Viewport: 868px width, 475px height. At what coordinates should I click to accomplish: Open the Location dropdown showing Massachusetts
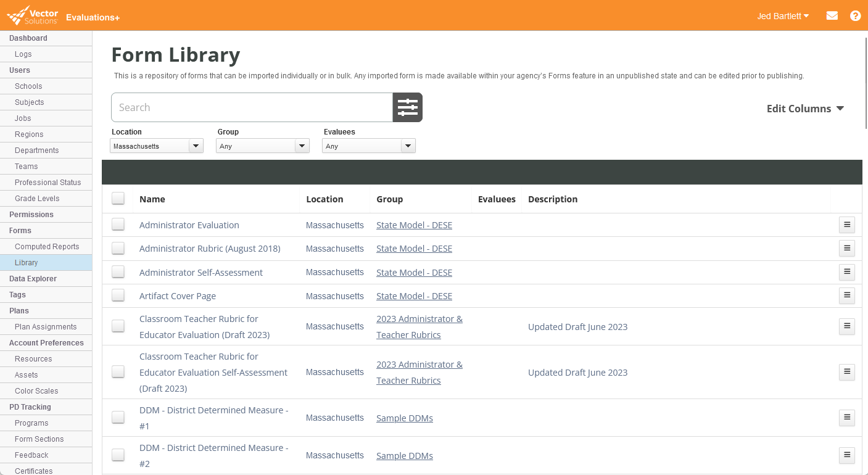(x=157, y=146)
